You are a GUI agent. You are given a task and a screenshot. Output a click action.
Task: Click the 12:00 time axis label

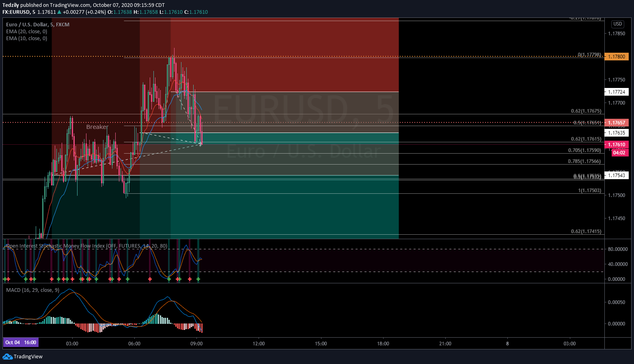point(259,344)
